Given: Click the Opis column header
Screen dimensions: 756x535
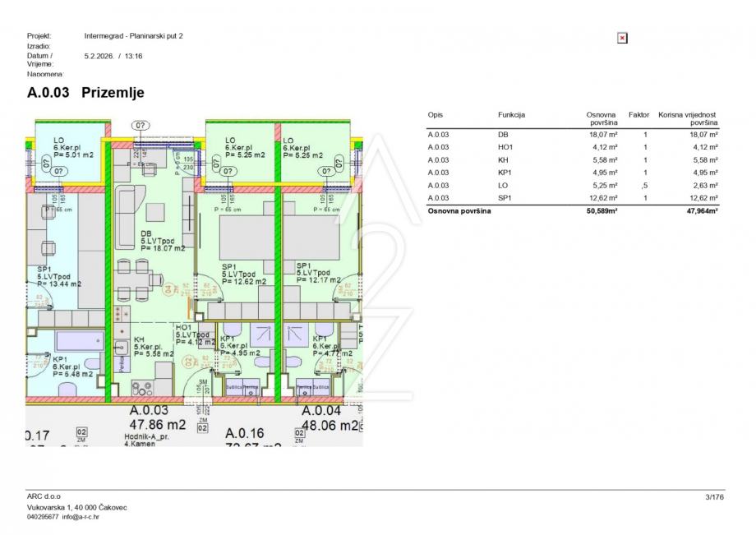Looking at the screenshot, I should click(435, 115).
